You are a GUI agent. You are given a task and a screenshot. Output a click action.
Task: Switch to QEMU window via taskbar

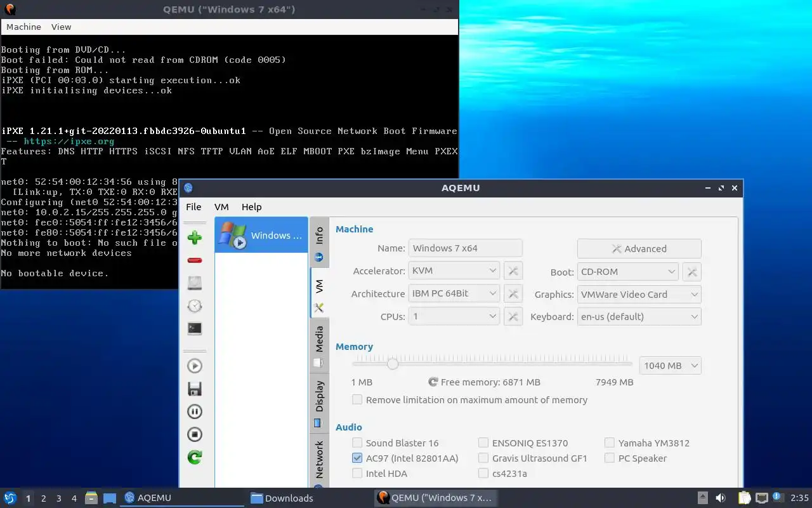435,498
